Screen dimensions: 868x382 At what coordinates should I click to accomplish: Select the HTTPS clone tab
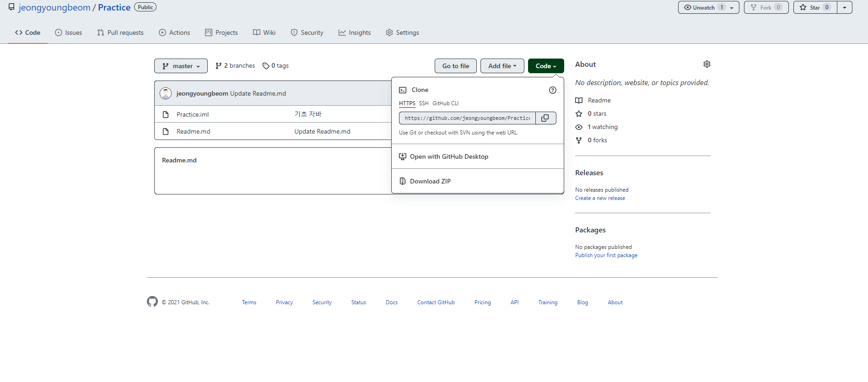click(x=407, y=103)
